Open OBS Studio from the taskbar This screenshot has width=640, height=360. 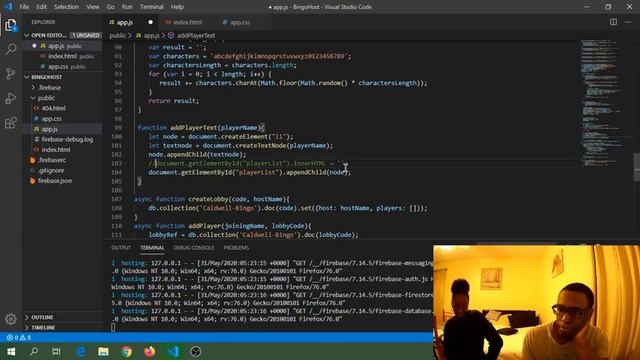pyautogui.click(x=196, y=351)
